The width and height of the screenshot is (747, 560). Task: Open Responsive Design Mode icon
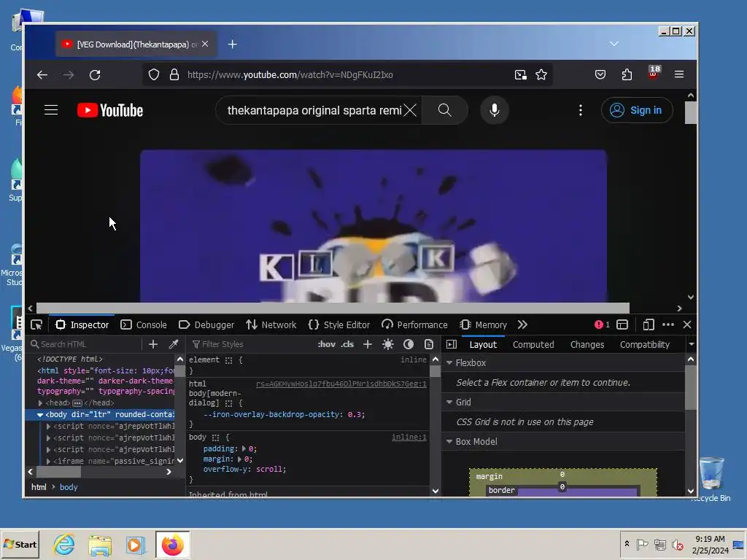[648, 324]
